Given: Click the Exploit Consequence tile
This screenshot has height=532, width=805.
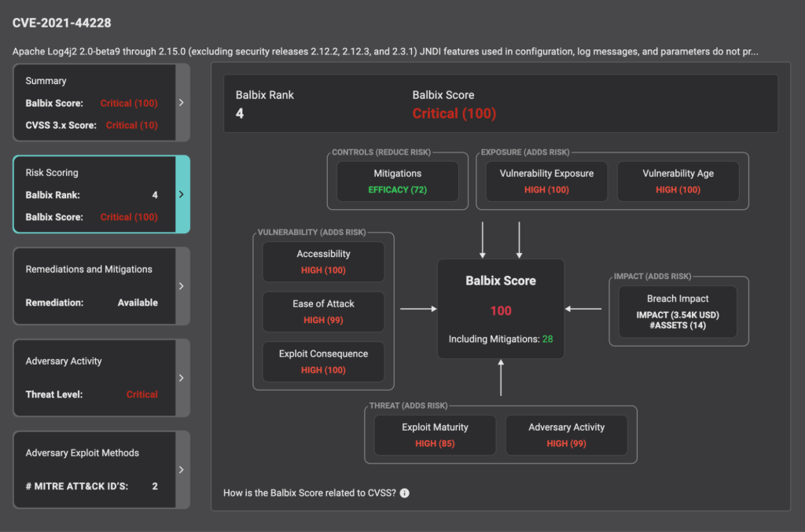Looking at the screenshot, I should (x=323, y=361).
